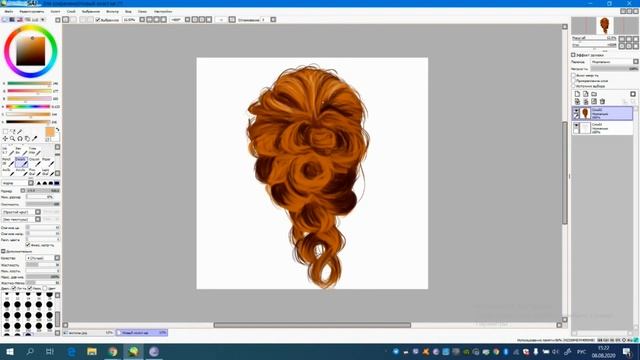Select the hand pan tool
Viewport: 640px width, 360px height.
tap(27, 139)
